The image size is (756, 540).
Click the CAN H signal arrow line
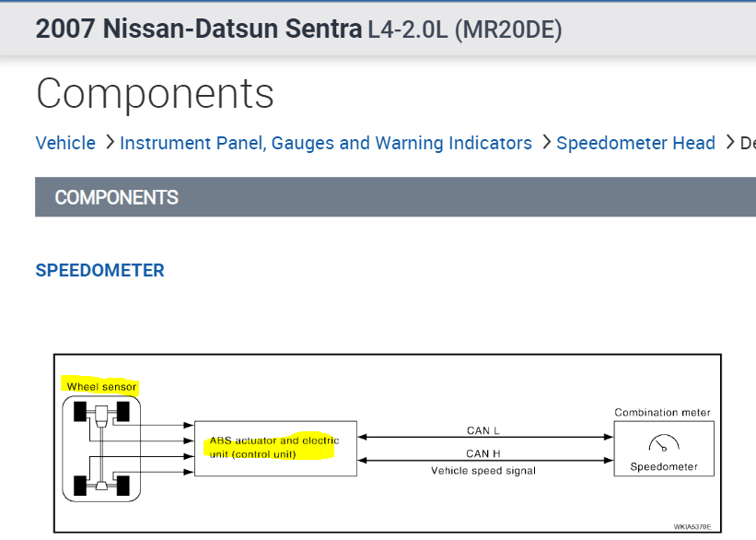coord(483,460)
